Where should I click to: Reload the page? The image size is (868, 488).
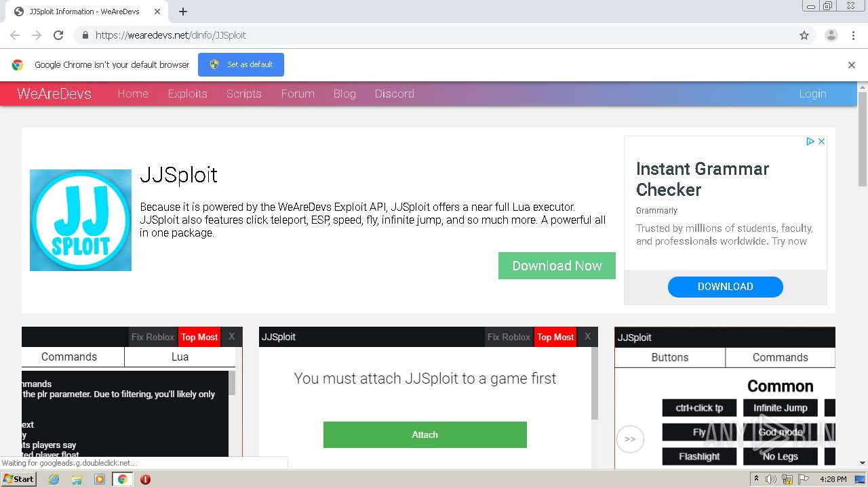click(x=58, y=35)
